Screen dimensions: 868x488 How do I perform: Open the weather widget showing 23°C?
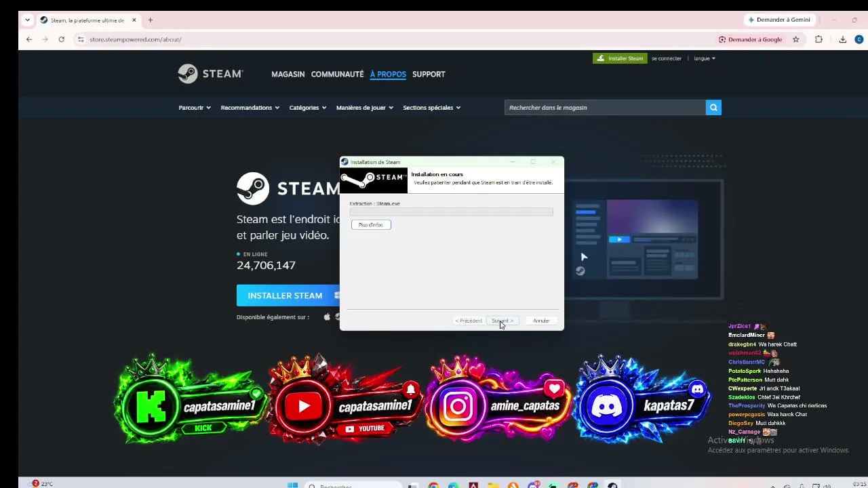tap(41, 484)
